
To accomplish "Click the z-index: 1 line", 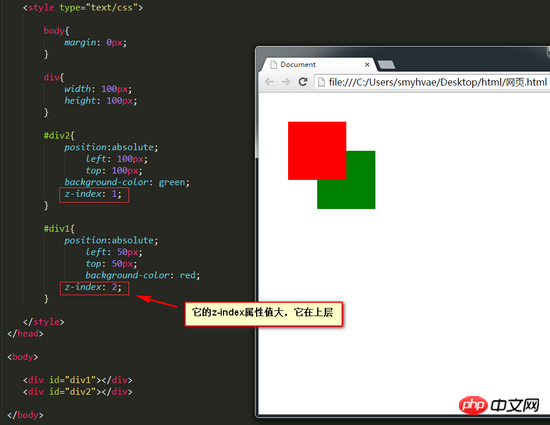I will [94, 195].
